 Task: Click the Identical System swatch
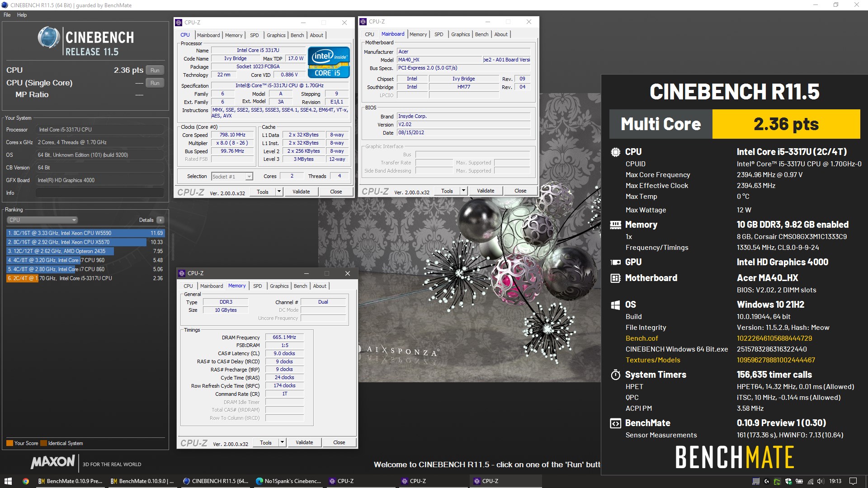43,443
